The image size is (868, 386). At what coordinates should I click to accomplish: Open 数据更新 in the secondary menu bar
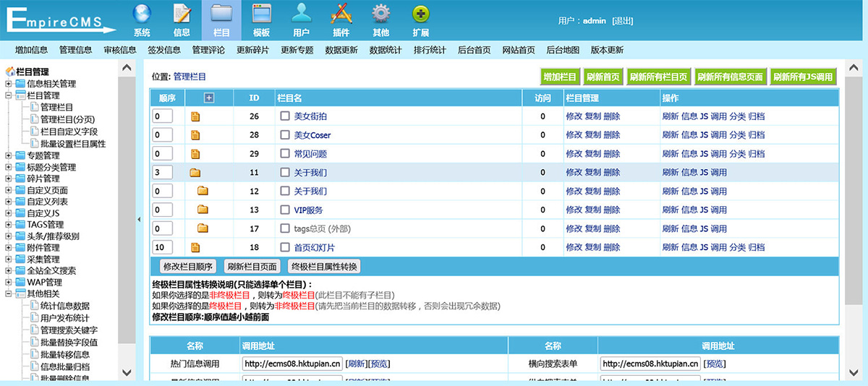click(341, 50)
